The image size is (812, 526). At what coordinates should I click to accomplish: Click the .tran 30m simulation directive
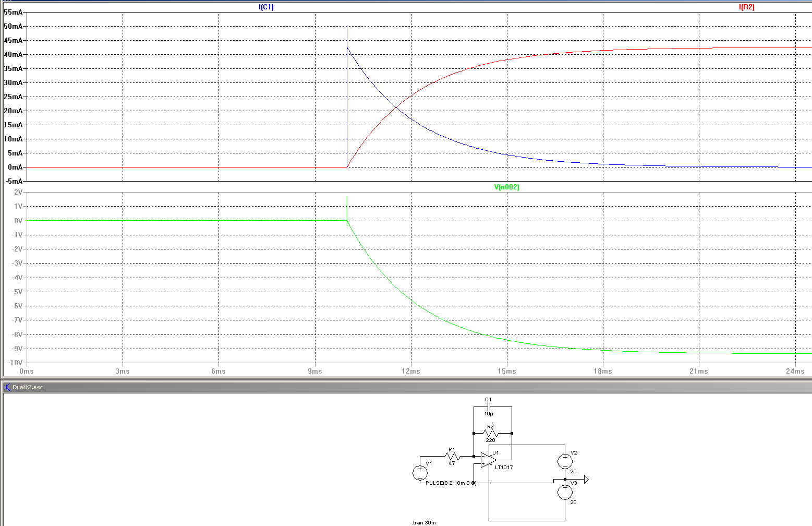(x=423, y=522)
